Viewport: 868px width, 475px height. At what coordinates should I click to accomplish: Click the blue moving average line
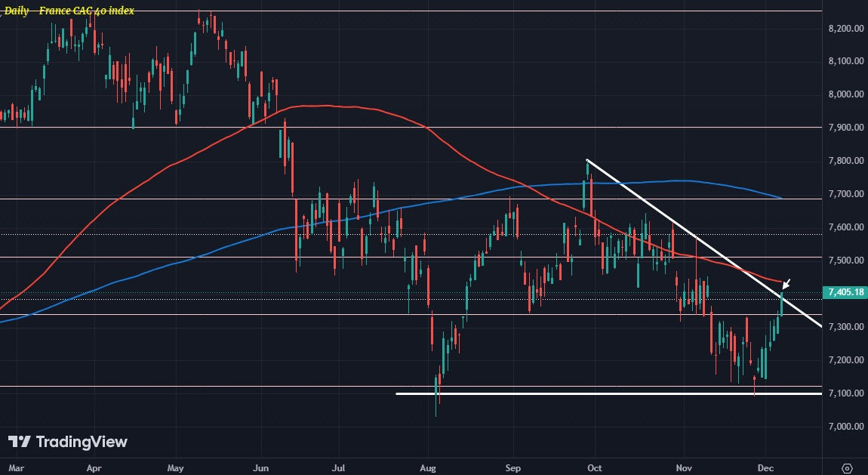point(498,191)
